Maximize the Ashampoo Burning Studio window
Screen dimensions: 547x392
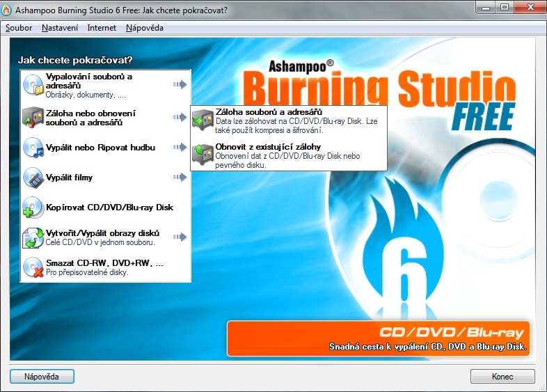click(505, 7)
